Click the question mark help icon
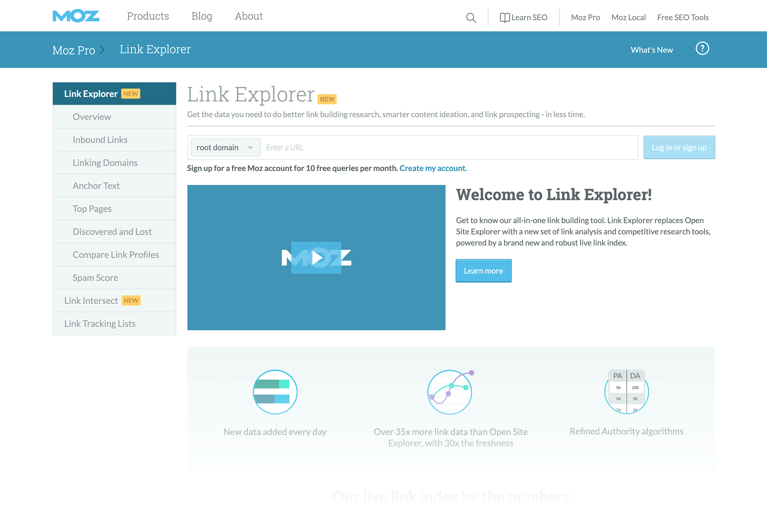The height and width of the screenshot is (532, 767). pyautogui.click(x=702, y=48)
